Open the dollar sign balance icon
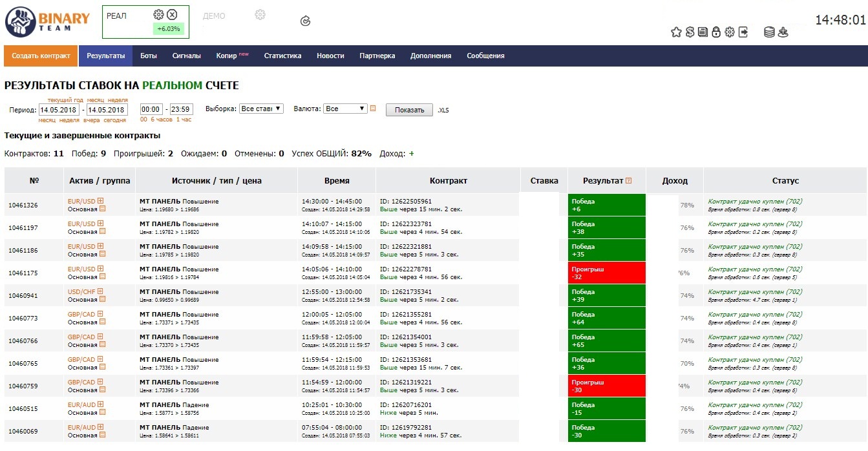 (690, 32)
